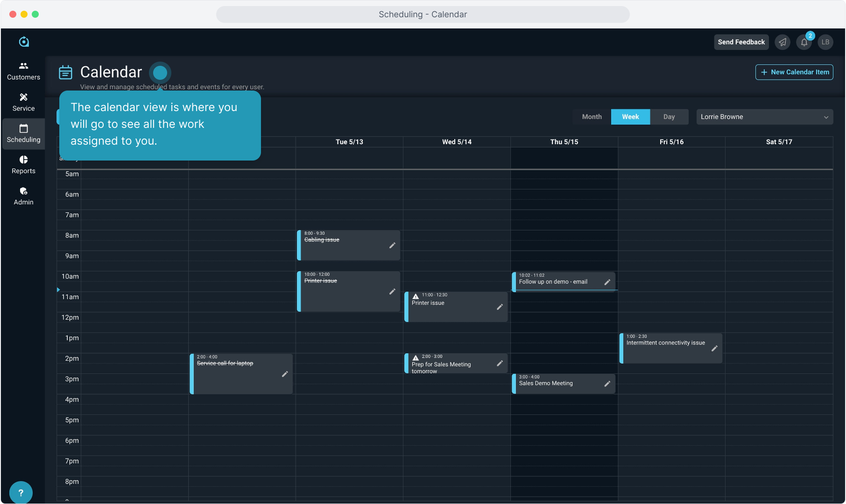The width and height of the screenshot is (846, 504).
Task: Click the Send Feedback button
Action: tap(741, 42)
